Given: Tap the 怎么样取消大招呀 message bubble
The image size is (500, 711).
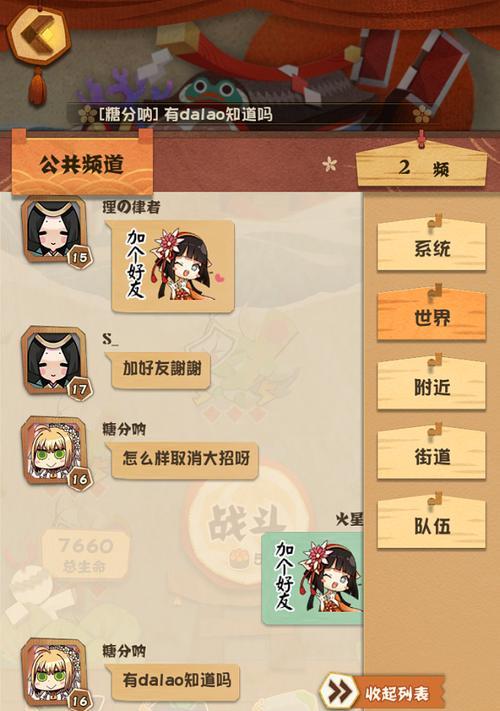Looking at the screenshot, I should (182, 459).
